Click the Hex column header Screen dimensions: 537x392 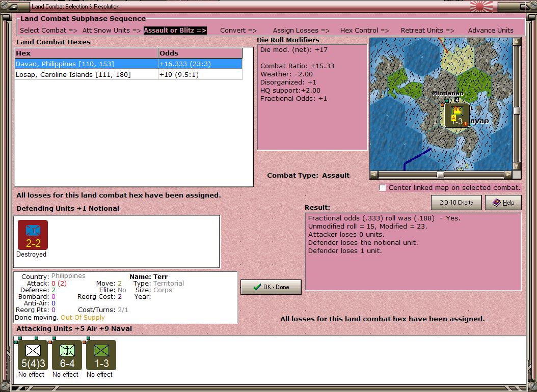[x=87, y=53]
